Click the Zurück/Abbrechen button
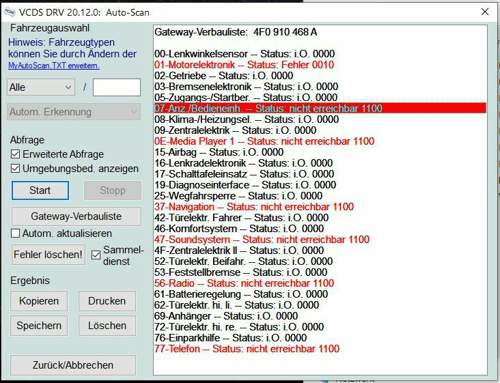Viewport: 500px width, 383px height. coord(73,365)
